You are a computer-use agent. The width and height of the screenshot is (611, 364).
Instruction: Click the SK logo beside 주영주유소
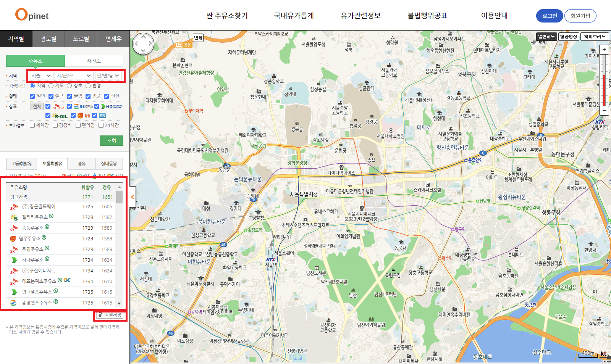pyautogui.click(x=14, y=250)
